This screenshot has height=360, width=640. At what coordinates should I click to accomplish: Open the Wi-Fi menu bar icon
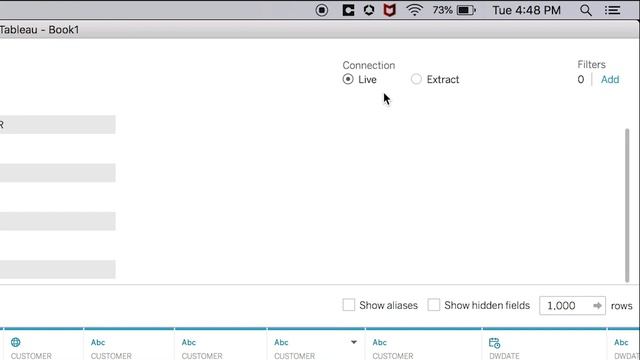[x=414, y=10]
